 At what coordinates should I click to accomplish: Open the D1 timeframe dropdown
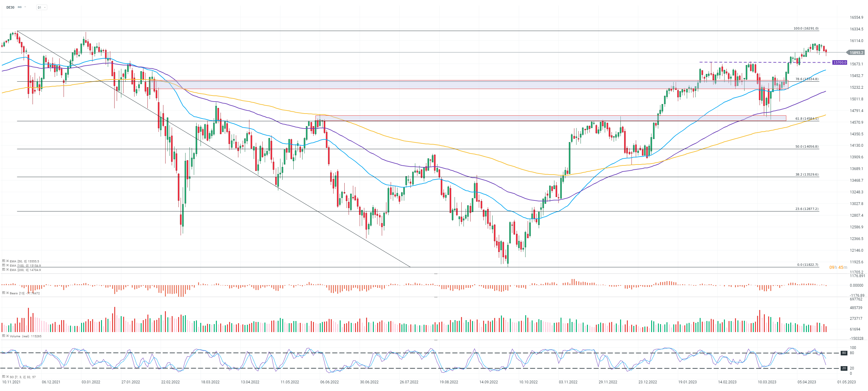(x=41, y=7)
